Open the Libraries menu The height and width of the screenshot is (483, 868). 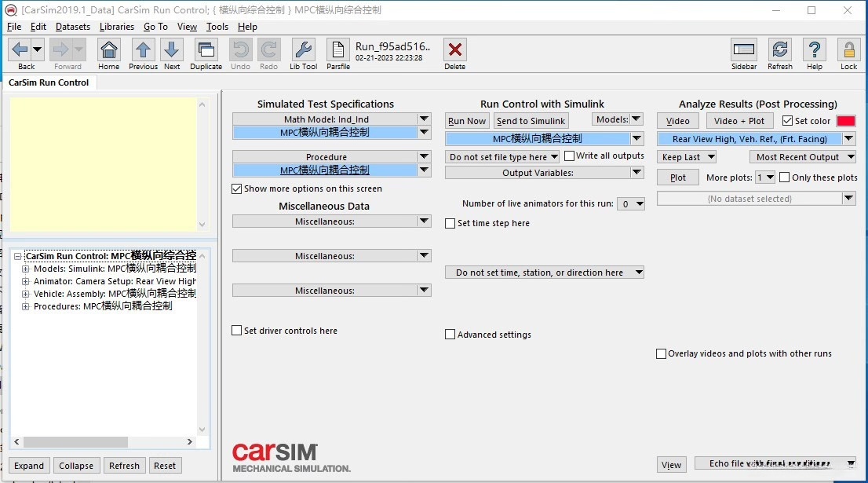tap(116, 27)
